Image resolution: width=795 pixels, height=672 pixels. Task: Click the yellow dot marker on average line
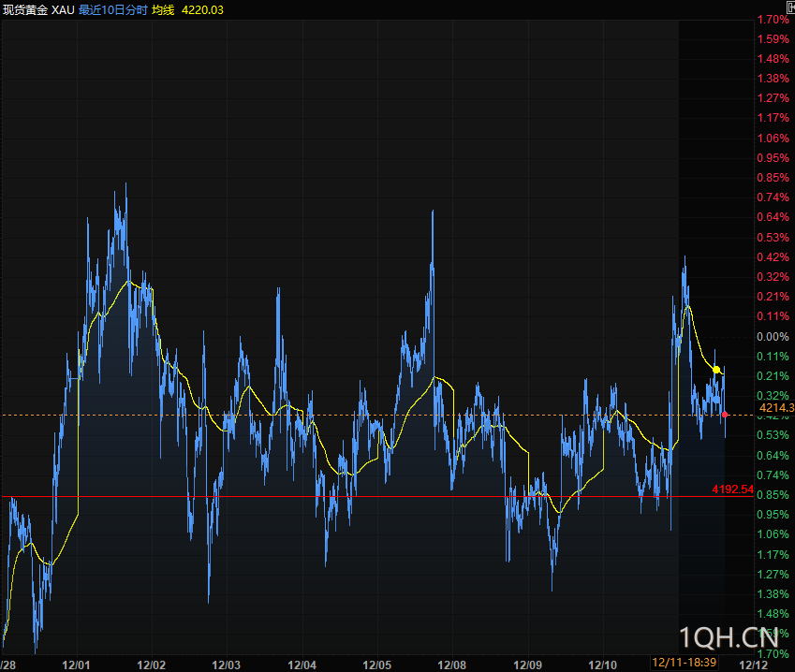[x=716, y=370]
